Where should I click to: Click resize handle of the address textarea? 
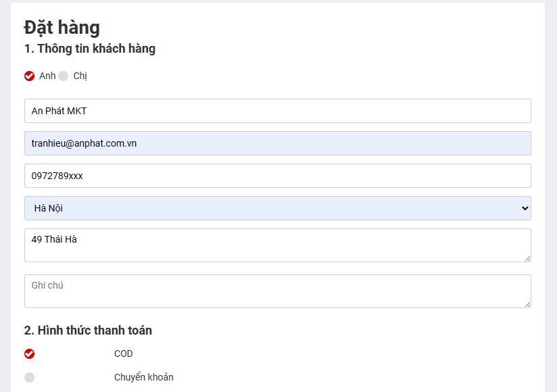527,258
